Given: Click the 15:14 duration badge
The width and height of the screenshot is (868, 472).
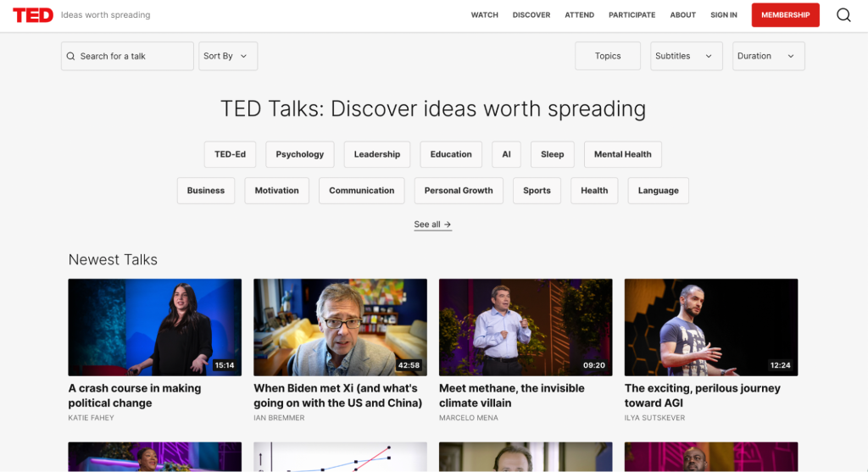Looking at the screenshot, I should (x=224, y=365).
